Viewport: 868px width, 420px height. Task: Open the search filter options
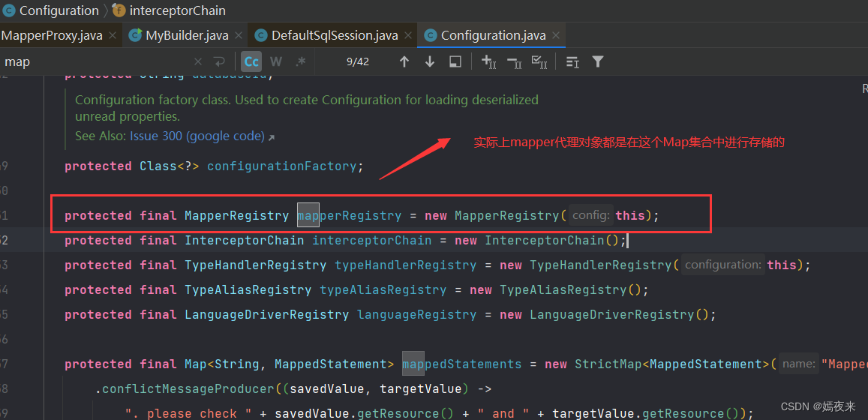(597, 62)
